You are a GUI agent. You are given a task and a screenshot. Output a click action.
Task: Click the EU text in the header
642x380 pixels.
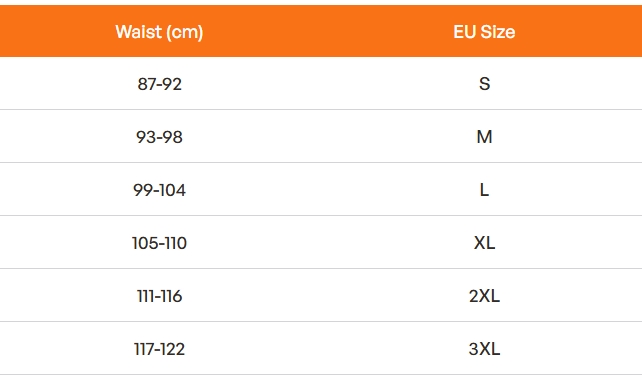(x=464, y=32)
